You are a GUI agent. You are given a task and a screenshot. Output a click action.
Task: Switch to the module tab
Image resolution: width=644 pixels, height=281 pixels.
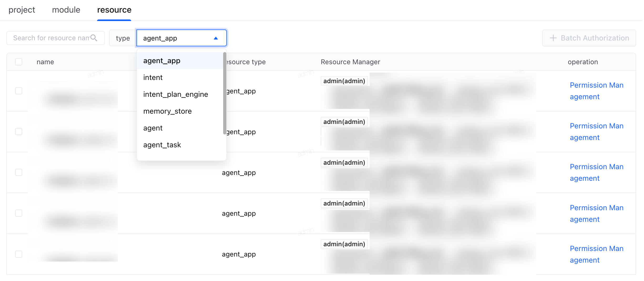(66, 10)
